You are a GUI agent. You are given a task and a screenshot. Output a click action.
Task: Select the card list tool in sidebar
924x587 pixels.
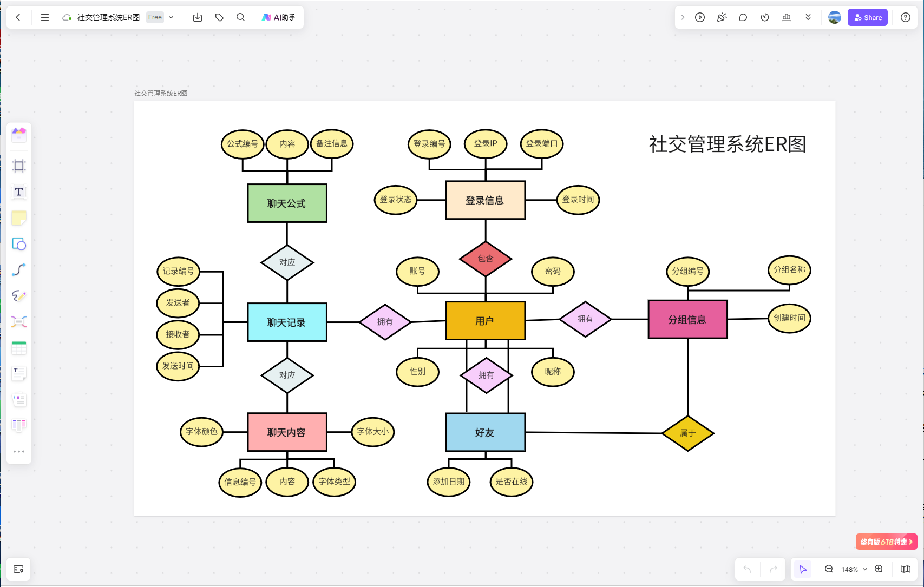[x=19, y=400]
